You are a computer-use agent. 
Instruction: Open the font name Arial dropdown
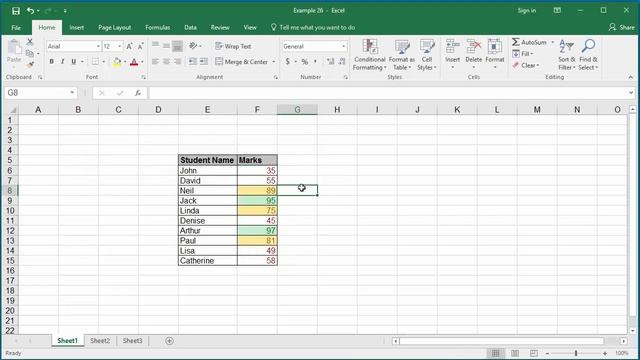pyautogui.click(x=98, y=47)
